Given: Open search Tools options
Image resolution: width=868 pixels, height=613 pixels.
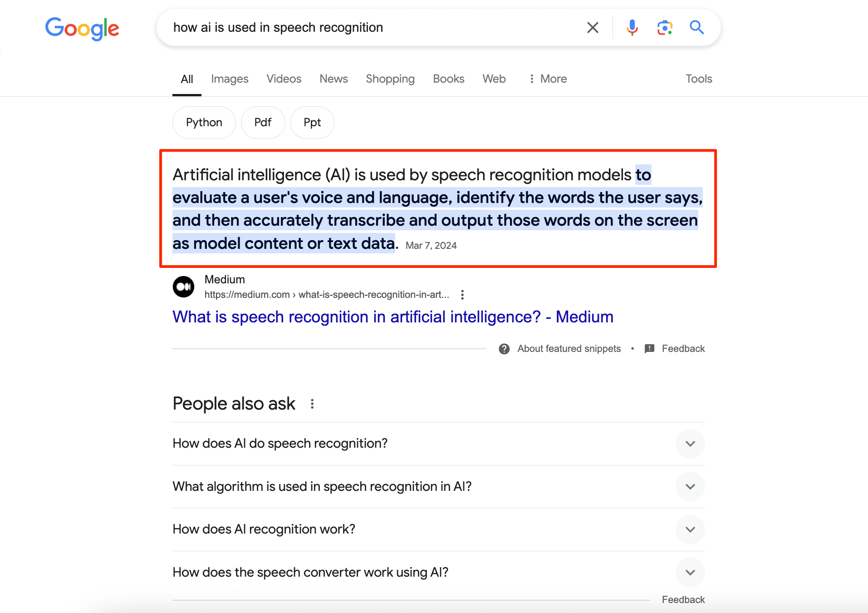Looking at the screenshot, I should pyautogui.click(x=698, y=79).
